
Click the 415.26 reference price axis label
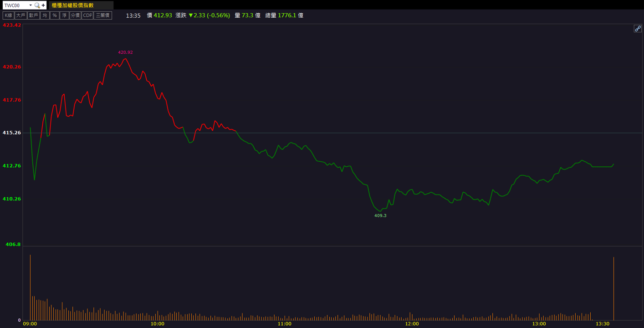(12, 133)
